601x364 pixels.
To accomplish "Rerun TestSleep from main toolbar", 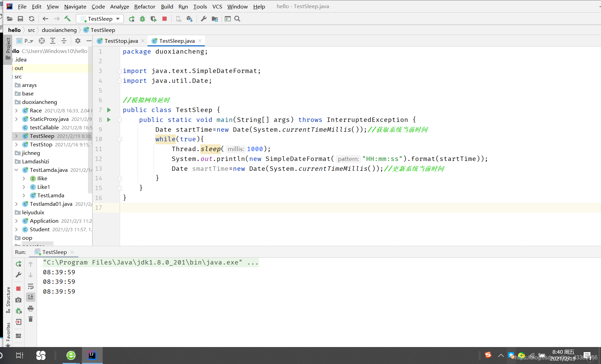I will [x=132, y=19].
